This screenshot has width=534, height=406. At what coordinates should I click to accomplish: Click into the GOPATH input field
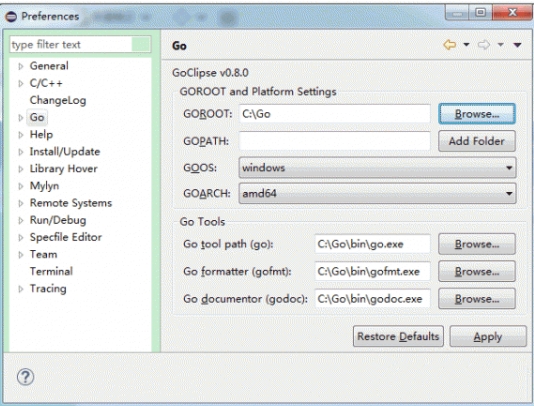point(334,141)
